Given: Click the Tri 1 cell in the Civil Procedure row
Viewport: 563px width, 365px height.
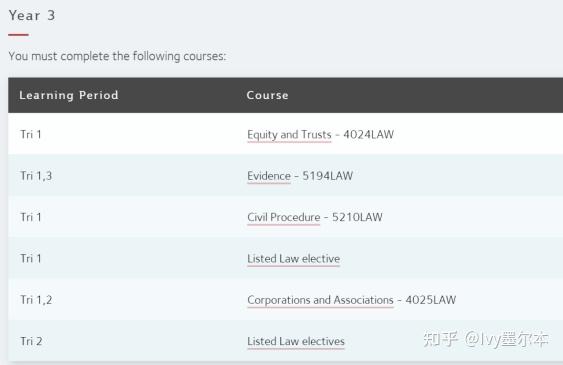Looking at the screenshot, I should (31, 217).
